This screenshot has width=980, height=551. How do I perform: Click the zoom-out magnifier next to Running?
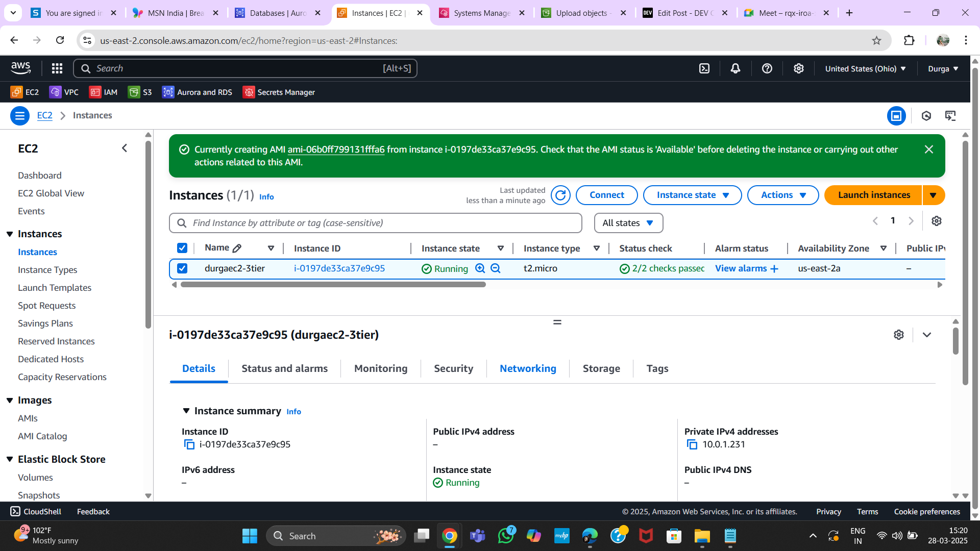496,268
